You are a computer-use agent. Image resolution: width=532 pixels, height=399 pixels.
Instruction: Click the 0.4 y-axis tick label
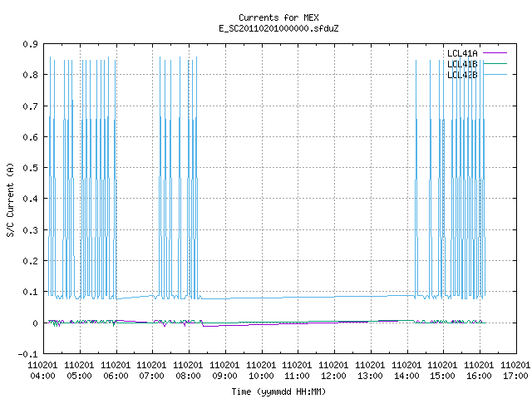point(30,199)
